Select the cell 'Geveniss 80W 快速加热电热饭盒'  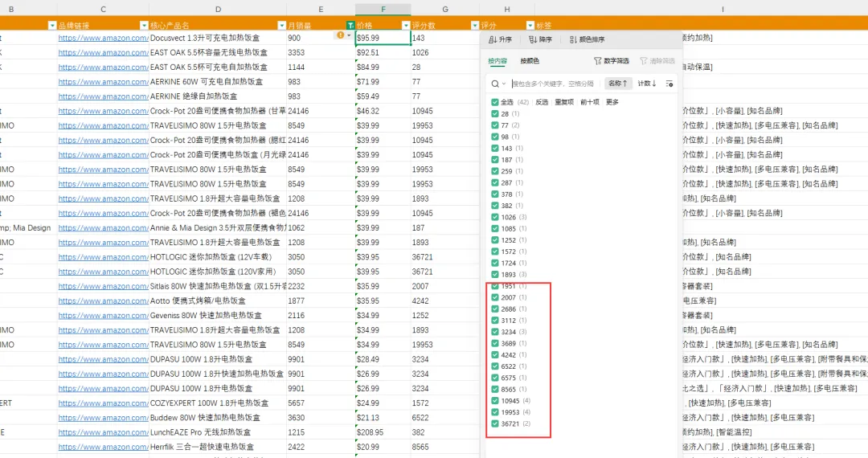(x=218, y=315)
